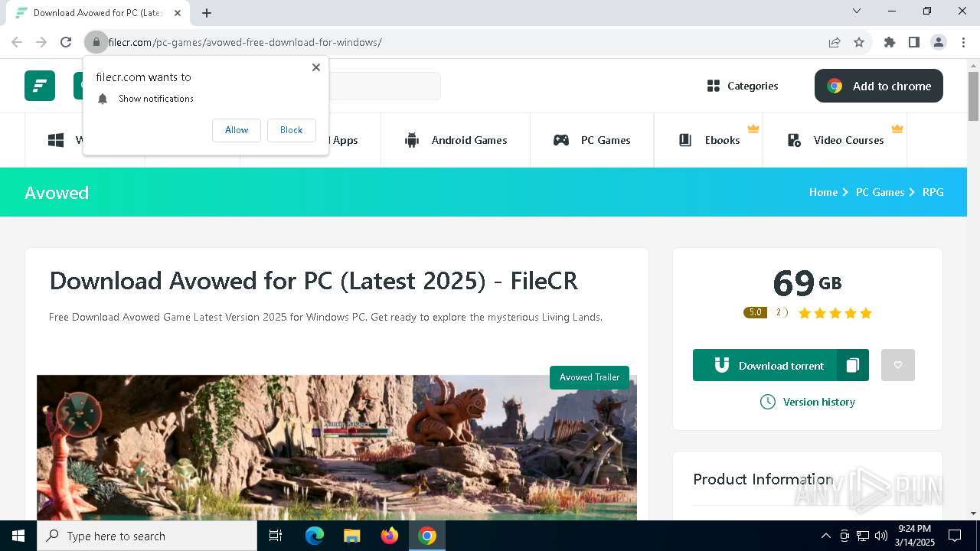The width and height of the screenshot is (980, 551).
Task: Go to RPG breadcrumb
Action: (x=933, y=192)
